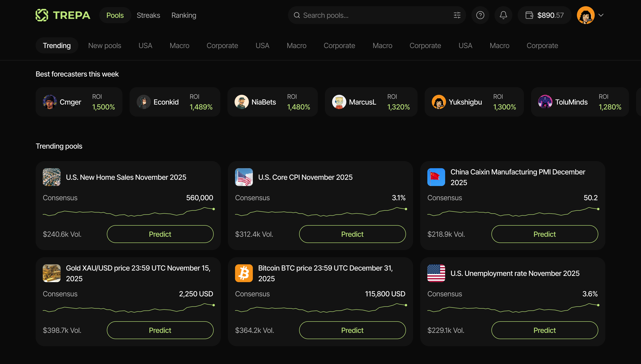The image size is (641, 364).
Task: Select the New pools category
Action: pyautogui.click(x=105, y=45)
